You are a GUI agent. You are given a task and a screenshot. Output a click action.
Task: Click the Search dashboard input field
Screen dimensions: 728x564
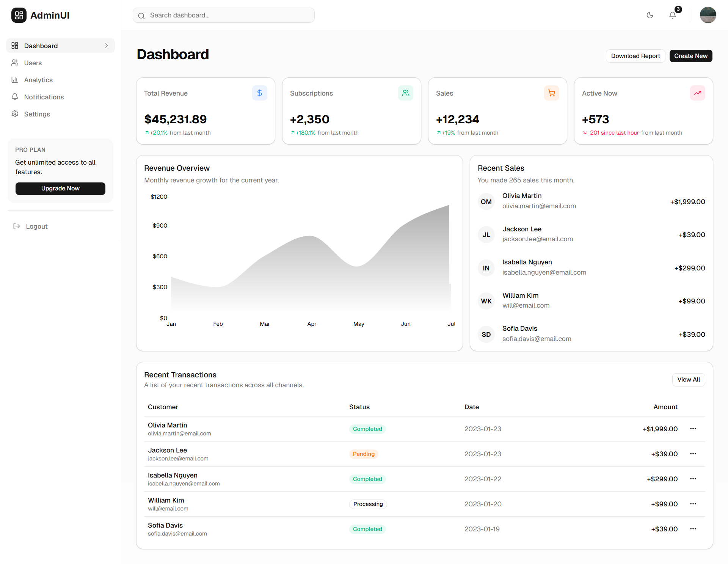point(227,15)
